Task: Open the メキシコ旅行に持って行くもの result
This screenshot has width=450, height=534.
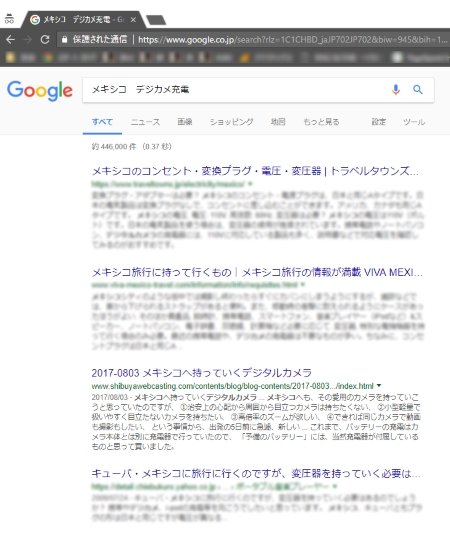Action: pyautogui.click(x=257, y=272)
